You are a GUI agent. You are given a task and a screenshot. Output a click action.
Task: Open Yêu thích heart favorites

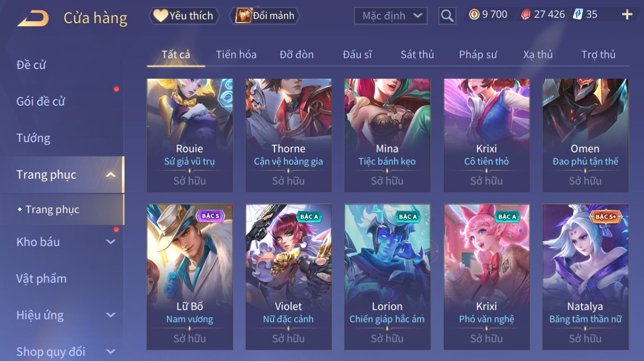(x=185, y=16)
